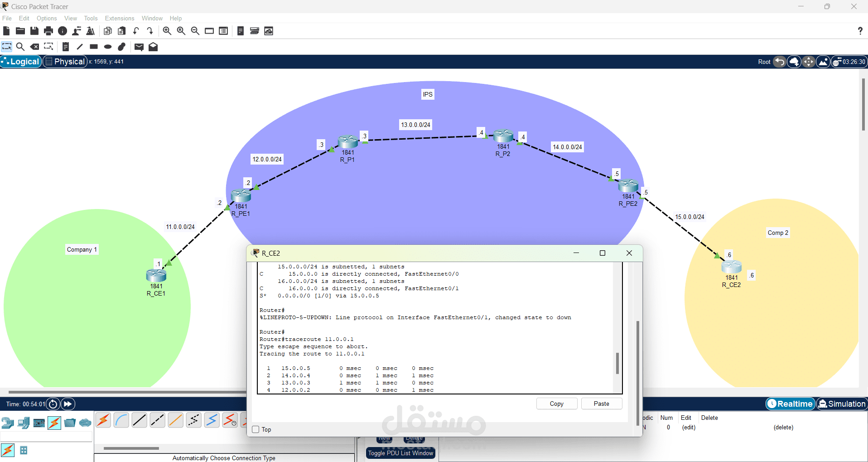Click Copy button in R_CE2 window
The height and width of the screenshot is (462, 868).
(557, 404)
